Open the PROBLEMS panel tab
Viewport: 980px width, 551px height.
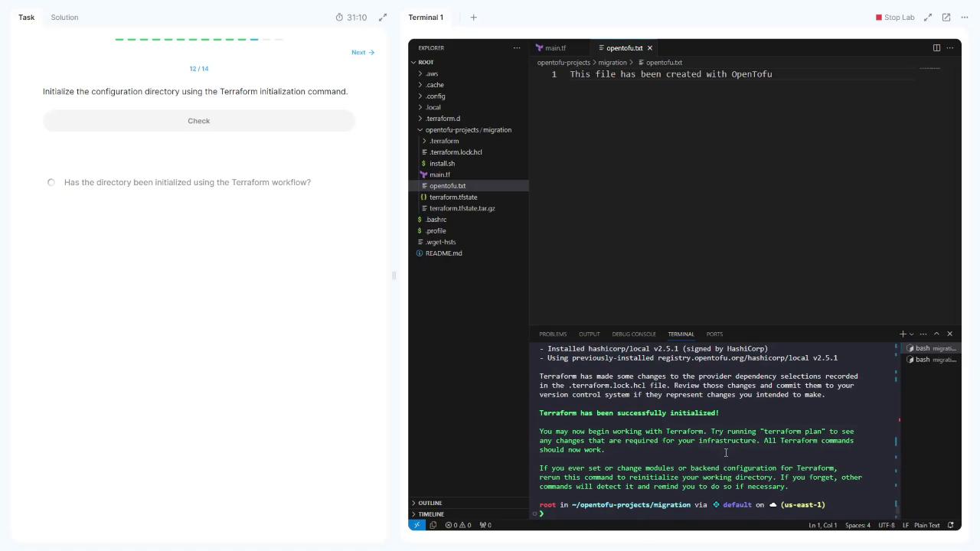coord(552,334)
